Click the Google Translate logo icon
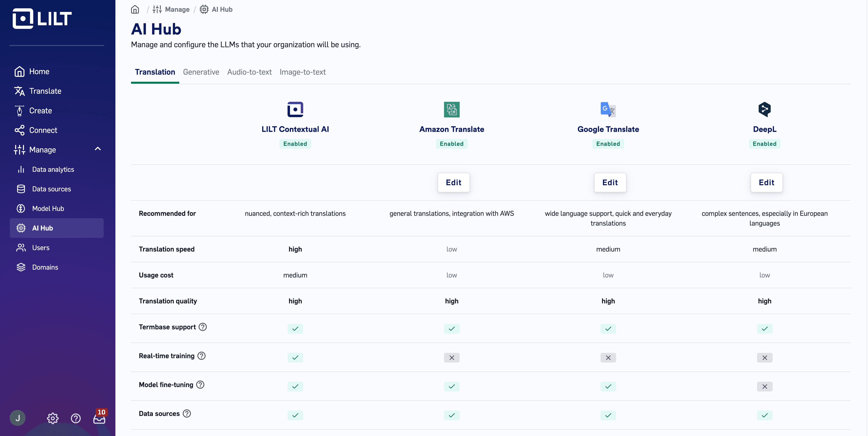The image size is (868, 436). pyautogui.click(x=608, y=110)
